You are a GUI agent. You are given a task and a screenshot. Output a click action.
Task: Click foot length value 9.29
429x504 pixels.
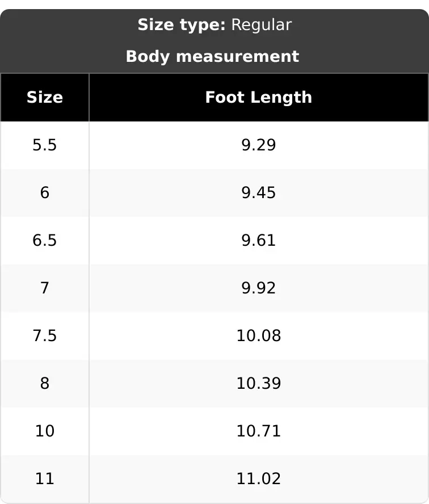pos(259,145)
